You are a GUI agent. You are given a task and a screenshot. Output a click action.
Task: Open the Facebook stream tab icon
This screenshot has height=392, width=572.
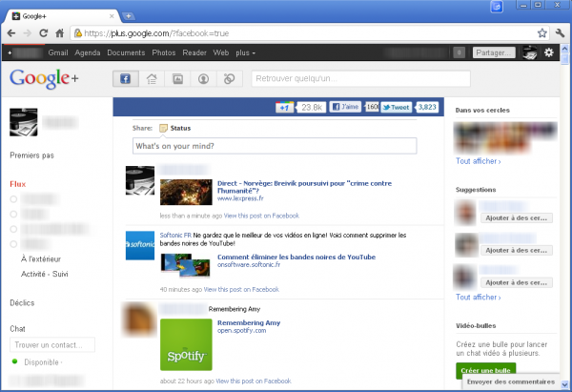coord(126,78)
